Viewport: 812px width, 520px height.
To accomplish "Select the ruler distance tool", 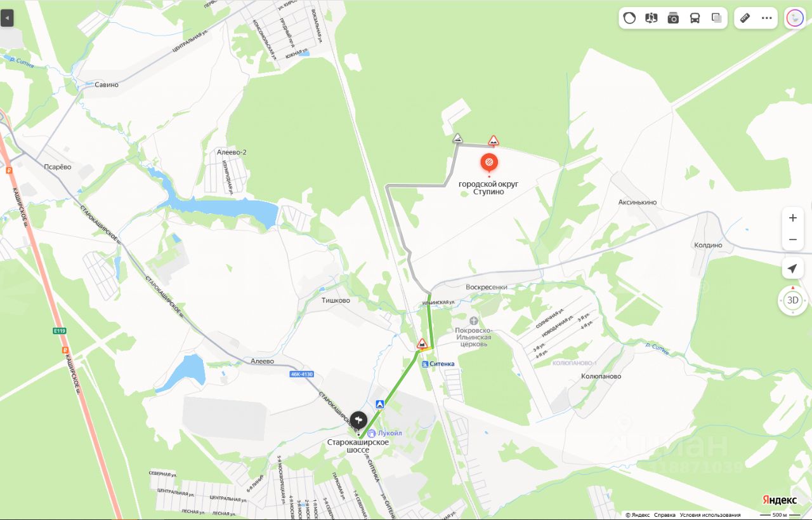I will pos(745,18).
